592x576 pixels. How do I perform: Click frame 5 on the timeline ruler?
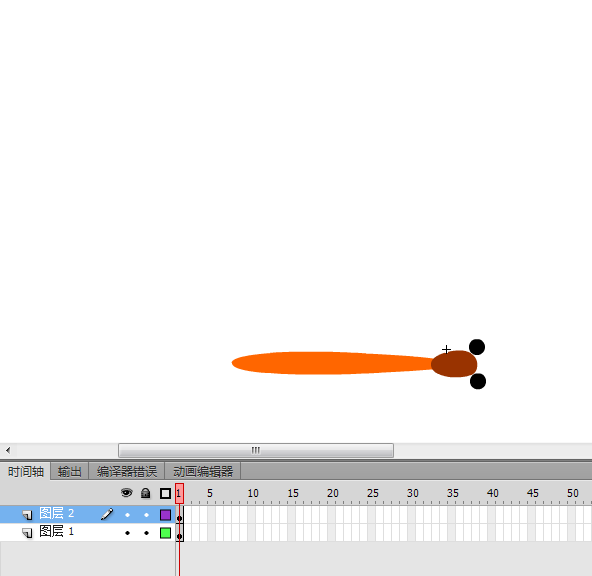210,493
